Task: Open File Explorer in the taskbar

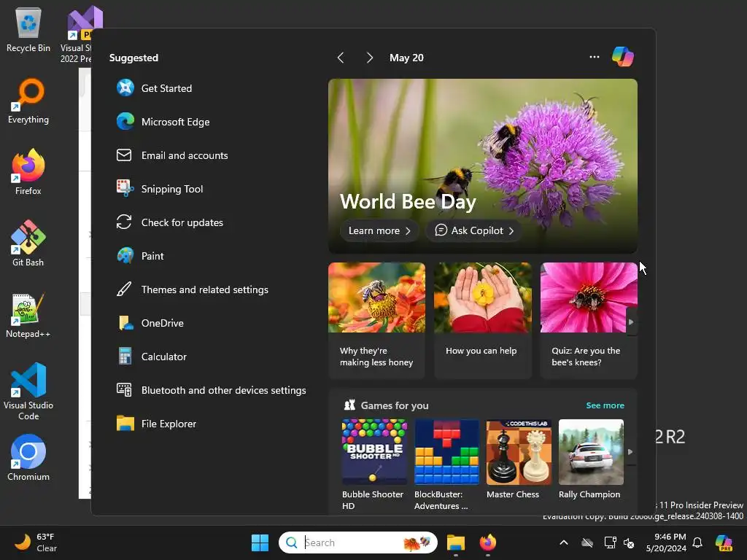Action: pos(455,542)
